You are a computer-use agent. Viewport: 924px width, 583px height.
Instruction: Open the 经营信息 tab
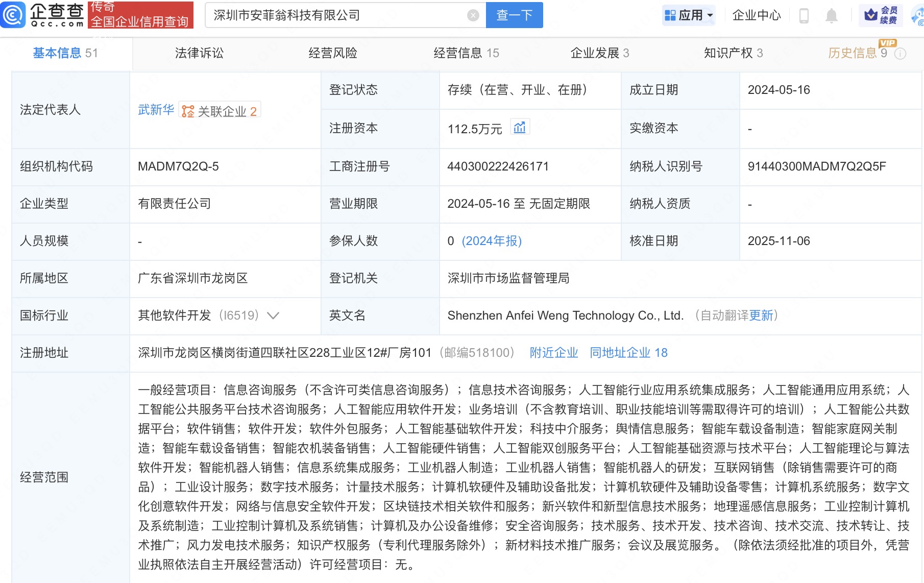point(466,53)
